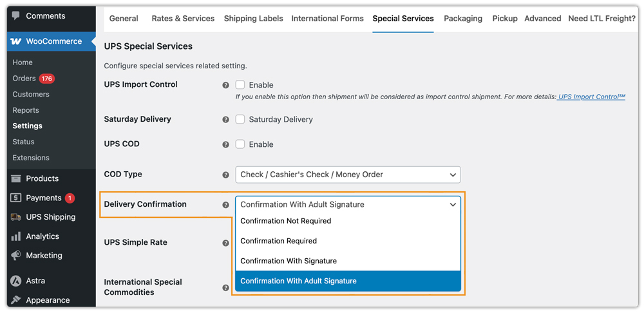Open the Need LTL Freight? tab
Screen dimensions: 644x313
pyautogui.click(x=602, y=19)
